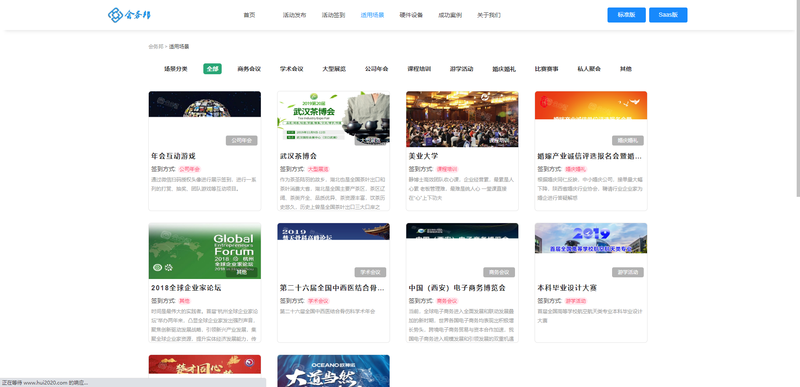This screenshot has height=387, width=800.
Task: Click pink 学术会议 tag under 中西医 card
Action: [318, 301]
